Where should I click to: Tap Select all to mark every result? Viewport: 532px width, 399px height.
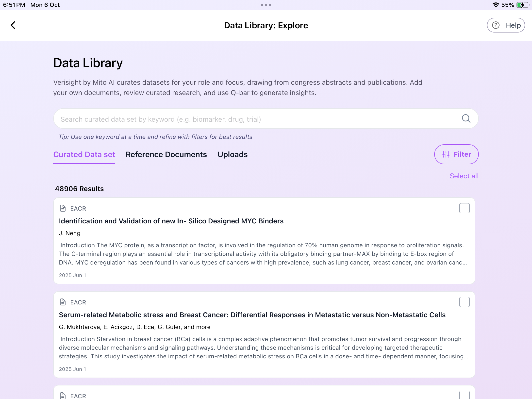pos(464,176)
